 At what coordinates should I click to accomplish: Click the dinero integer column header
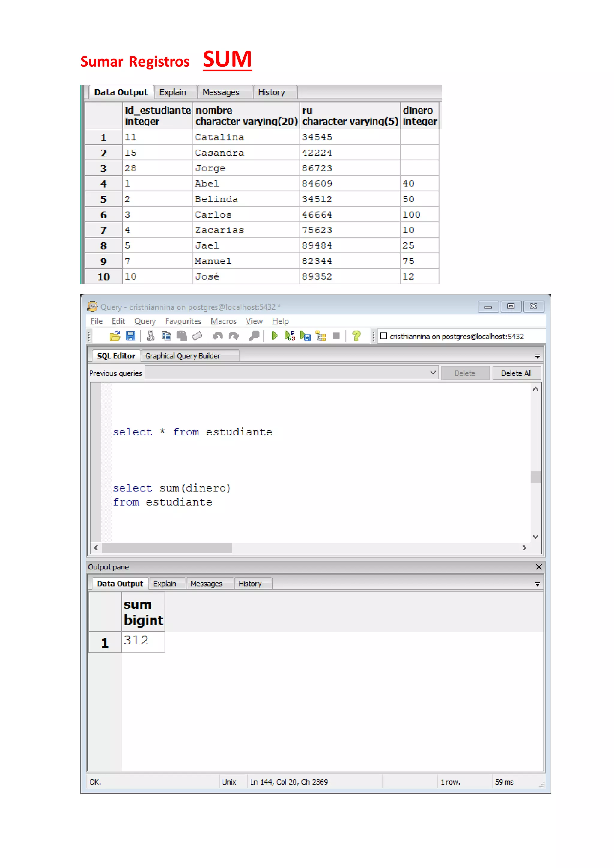point(420,116)
